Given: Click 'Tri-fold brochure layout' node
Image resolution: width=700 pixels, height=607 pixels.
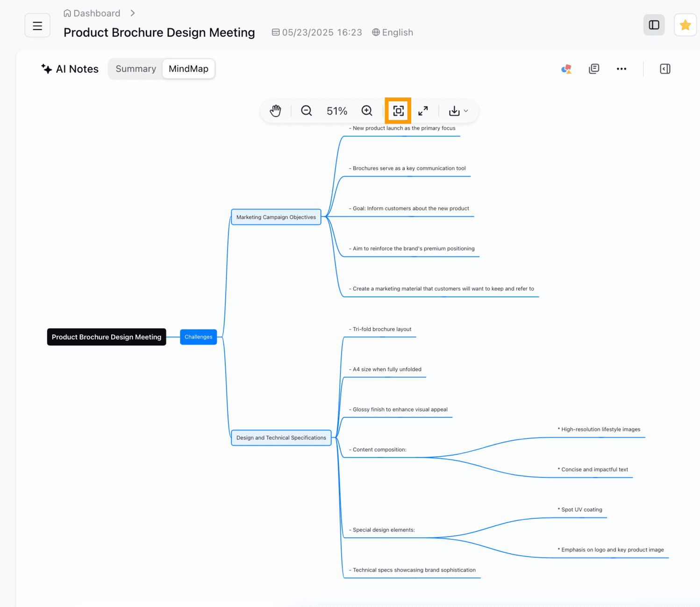Looking at the screenshot, I should (x=380, y=329).
